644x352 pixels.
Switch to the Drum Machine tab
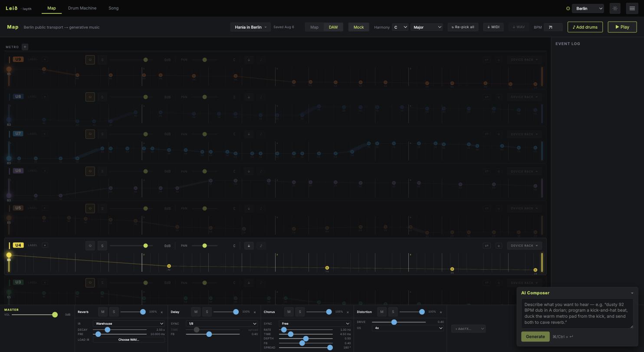[82, 8]
